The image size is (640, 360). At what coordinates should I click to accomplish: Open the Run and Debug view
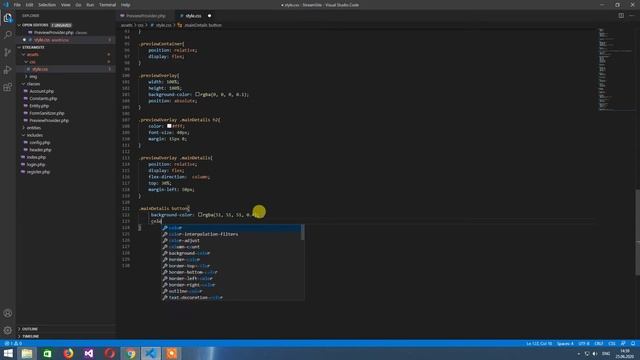click(8, 70)
